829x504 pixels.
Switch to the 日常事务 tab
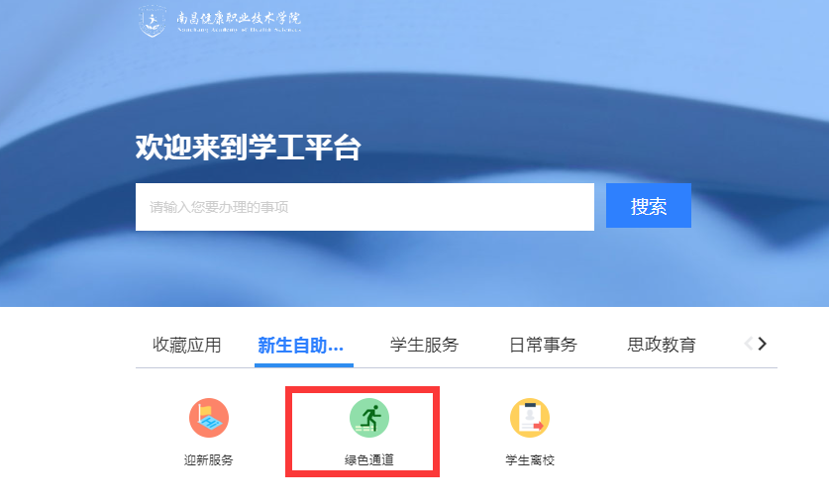point(543,345)
